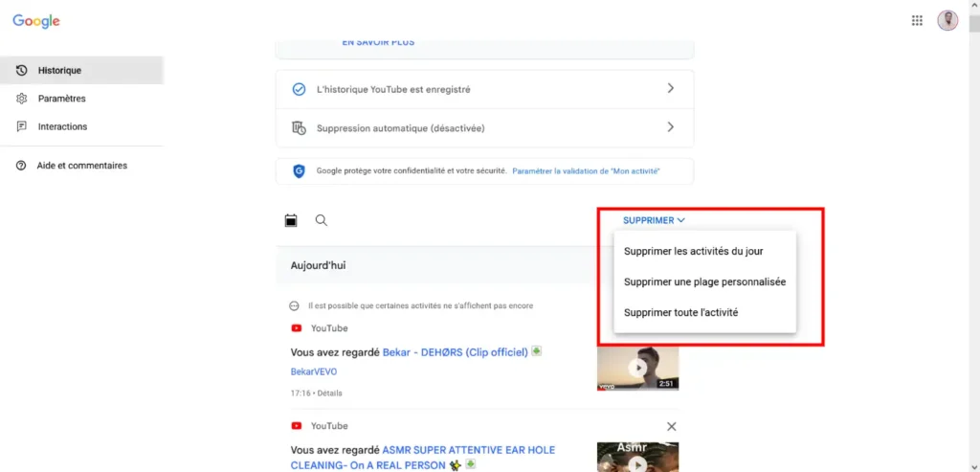Click the Historique clock icon
The width and height of the screenshot is (980, 472).
click(21, 71)
